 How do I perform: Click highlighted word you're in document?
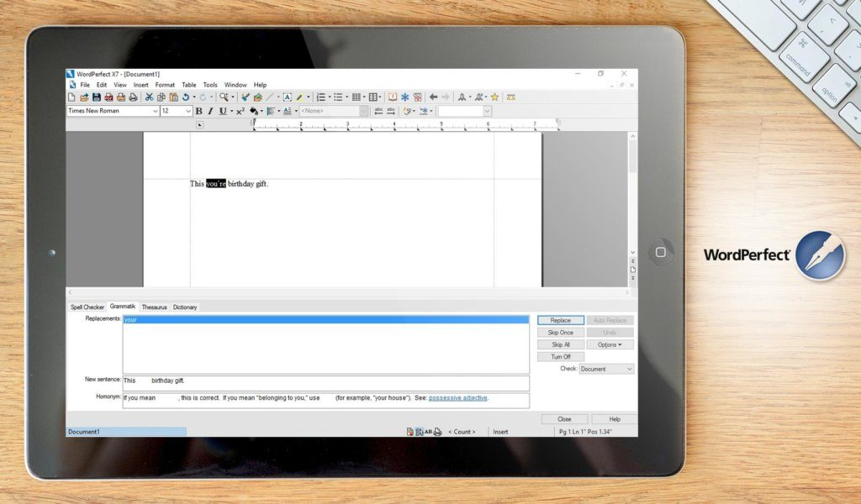216,184
